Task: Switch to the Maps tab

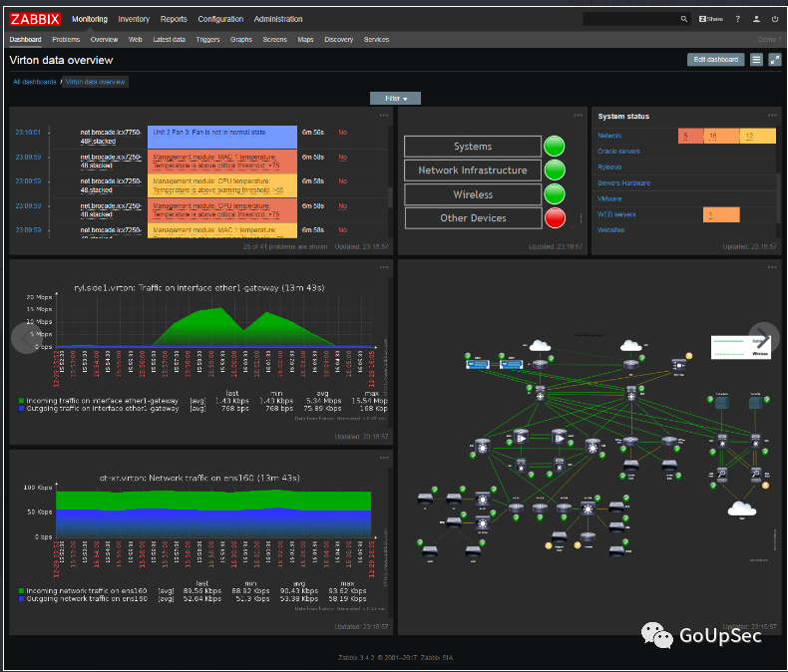Action: (x=305, y=40)
